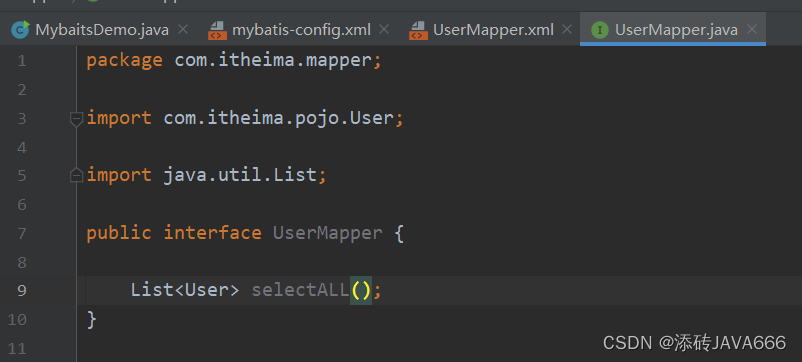Viewport: 802px width, 362px height.
Task: Click the MybaitsDemo.java class file icon
Action: 20,30
